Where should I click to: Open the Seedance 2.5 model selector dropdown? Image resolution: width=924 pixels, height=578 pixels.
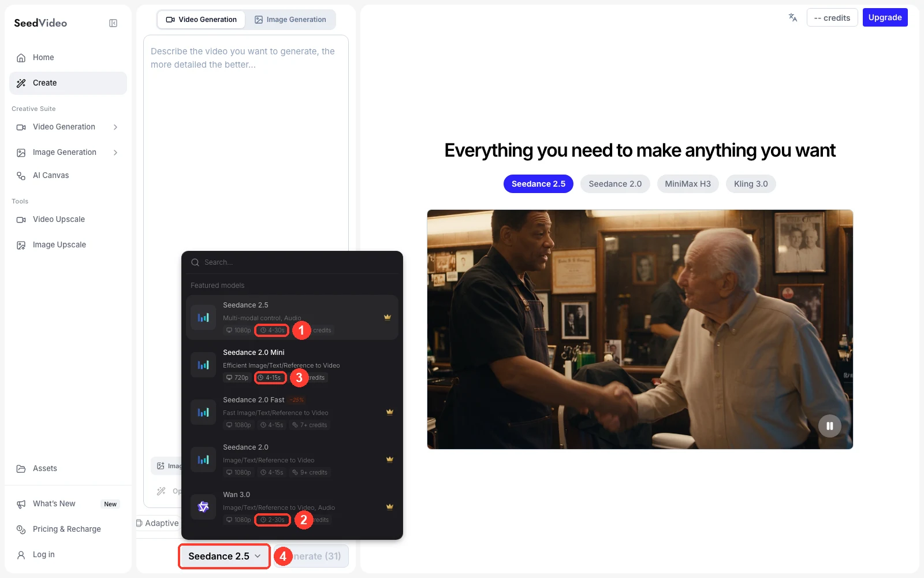coord(224,556)
